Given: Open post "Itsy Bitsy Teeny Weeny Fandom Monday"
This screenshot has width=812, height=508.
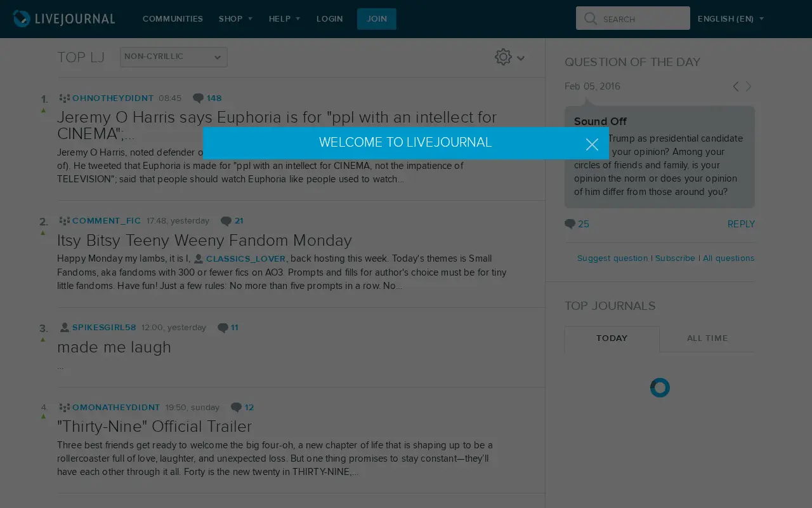Looking at the screenshot, I should click(204, 241).
